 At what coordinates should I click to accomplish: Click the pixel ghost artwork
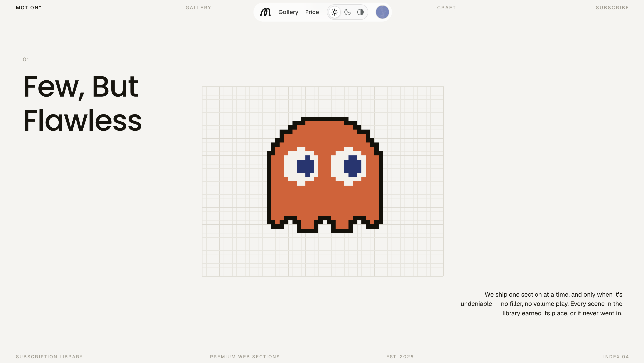coord(325,175)
